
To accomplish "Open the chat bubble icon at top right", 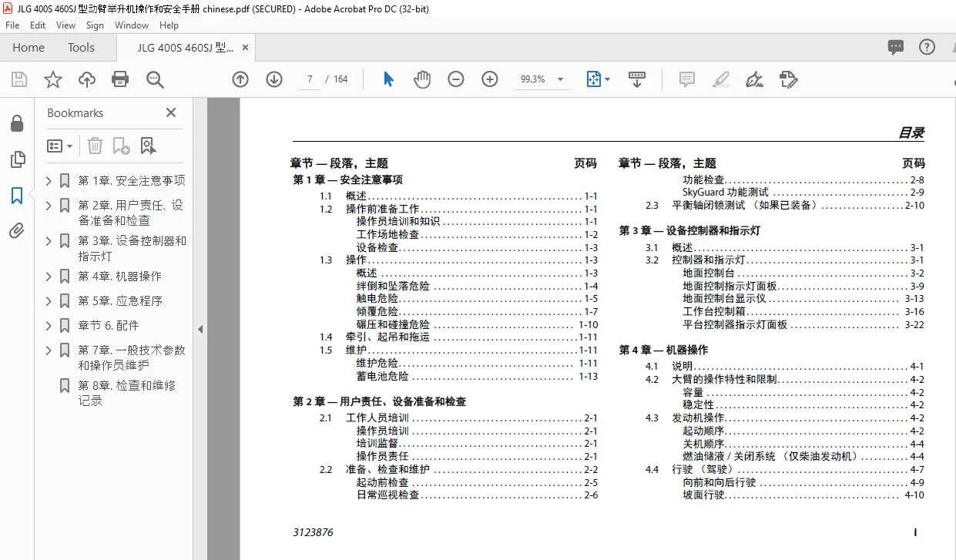I will click(896, 47).
